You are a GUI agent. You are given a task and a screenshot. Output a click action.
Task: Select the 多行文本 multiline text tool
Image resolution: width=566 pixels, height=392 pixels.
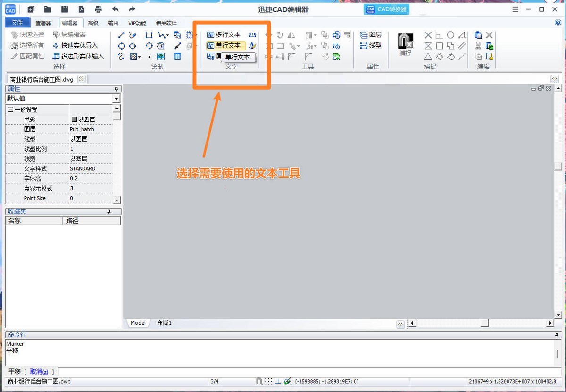point(226,34)
